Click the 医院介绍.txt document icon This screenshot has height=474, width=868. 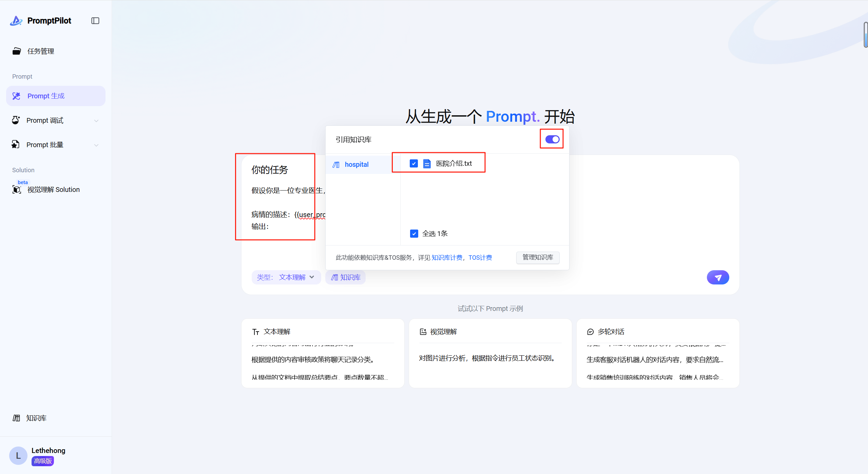pos(427,164)
